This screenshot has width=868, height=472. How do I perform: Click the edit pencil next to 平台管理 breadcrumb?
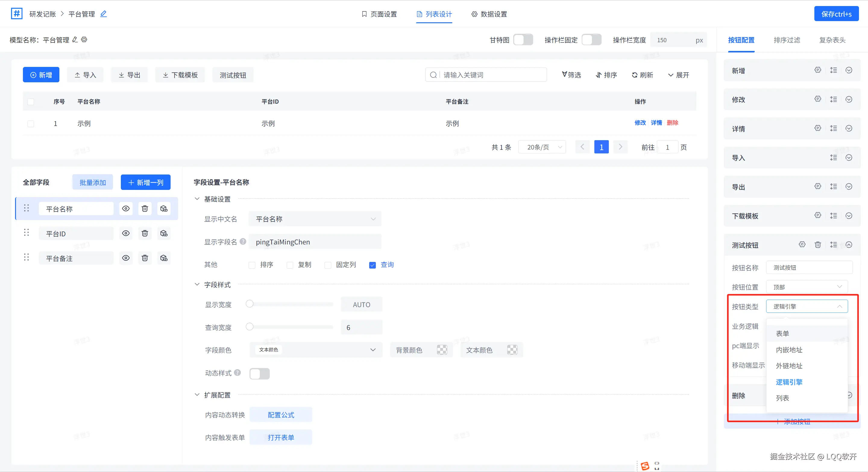103,14
